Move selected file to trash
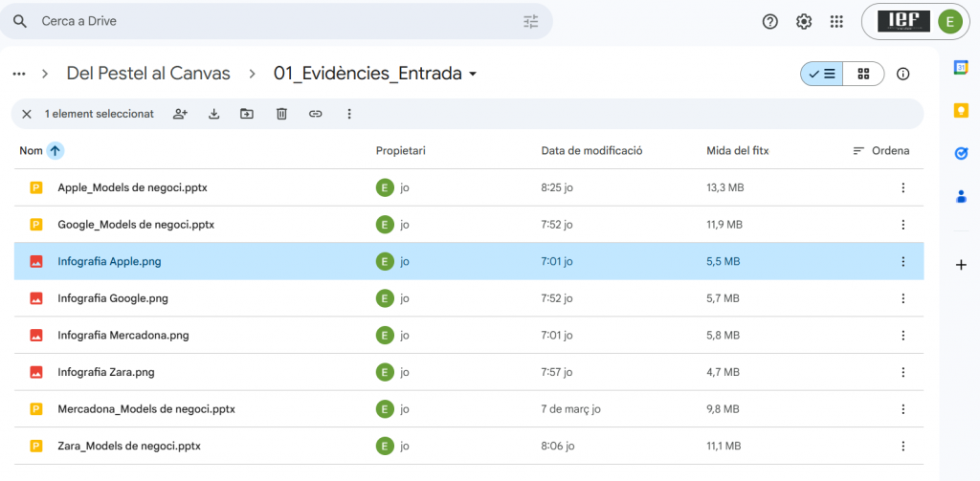The height and width of the screenshot is (481, 980). (x=281, y=114)
